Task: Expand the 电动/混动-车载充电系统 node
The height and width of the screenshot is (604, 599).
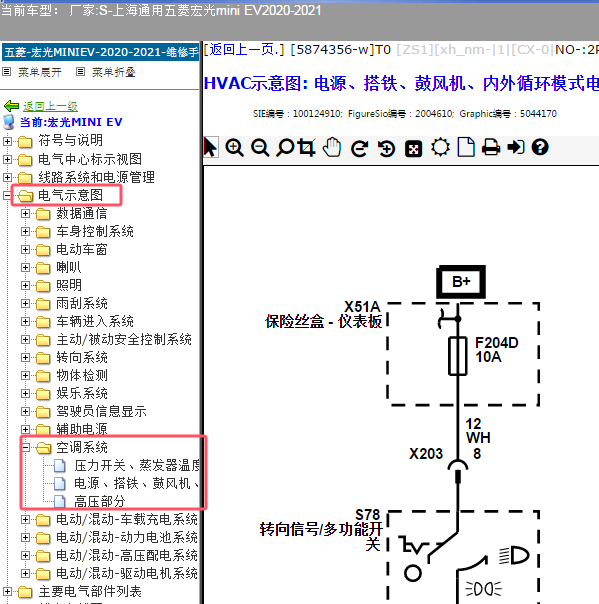Action: (x=25, y=519)
